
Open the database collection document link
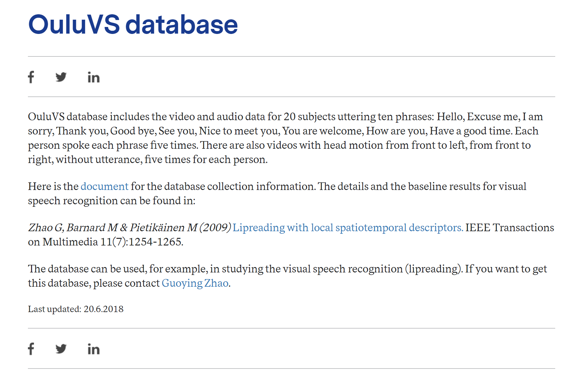104,186
